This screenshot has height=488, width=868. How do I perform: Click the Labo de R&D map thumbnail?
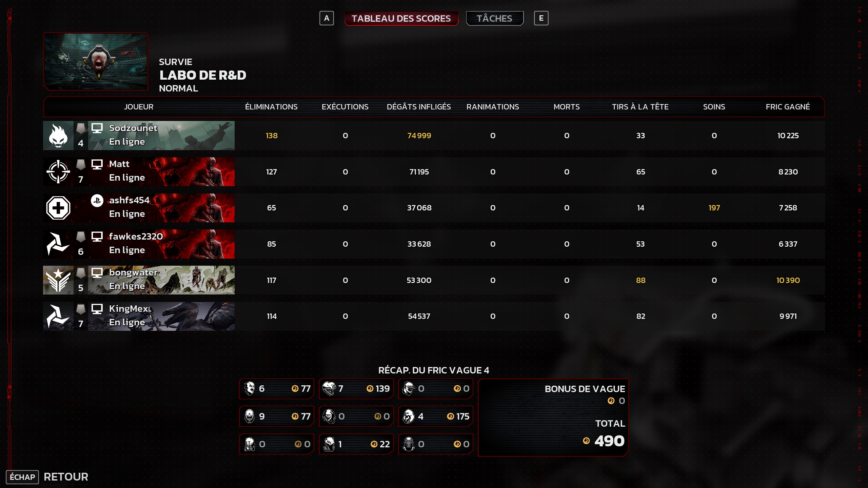[x=96, y=62]
